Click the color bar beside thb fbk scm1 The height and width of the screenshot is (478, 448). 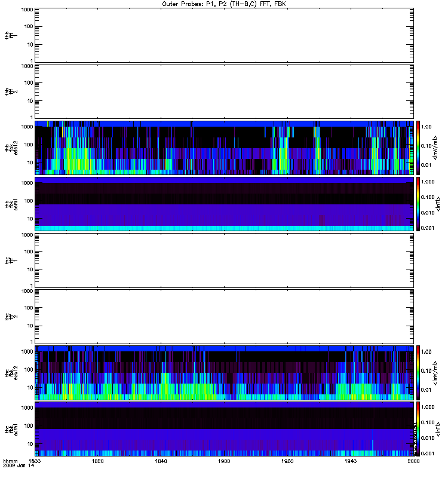click(418, 204)
